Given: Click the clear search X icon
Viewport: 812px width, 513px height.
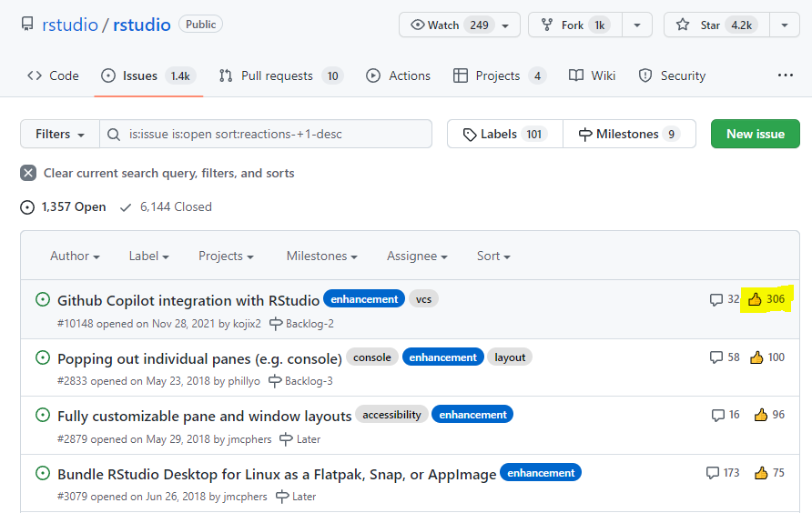Looking at the screenshot, I should (x=28, y=173).
